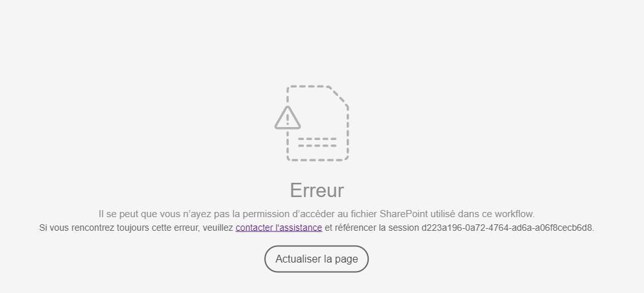644x293 pixels.
Task: Click the Actualiser la page button
Action: click(316, 259)
